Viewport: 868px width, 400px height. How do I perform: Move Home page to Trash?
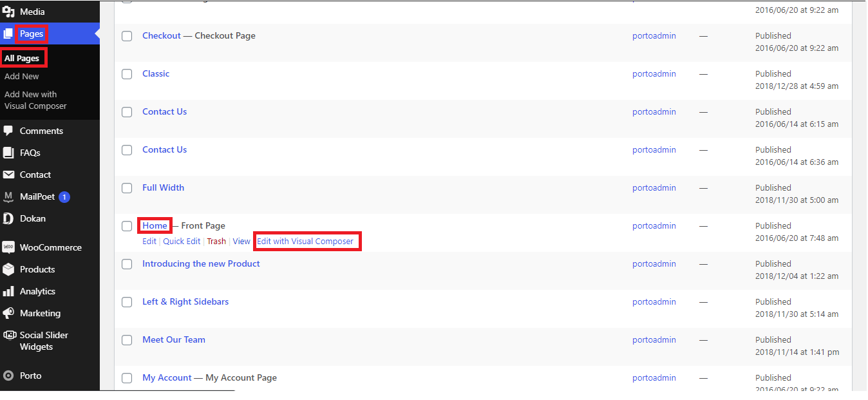[216, 241]
